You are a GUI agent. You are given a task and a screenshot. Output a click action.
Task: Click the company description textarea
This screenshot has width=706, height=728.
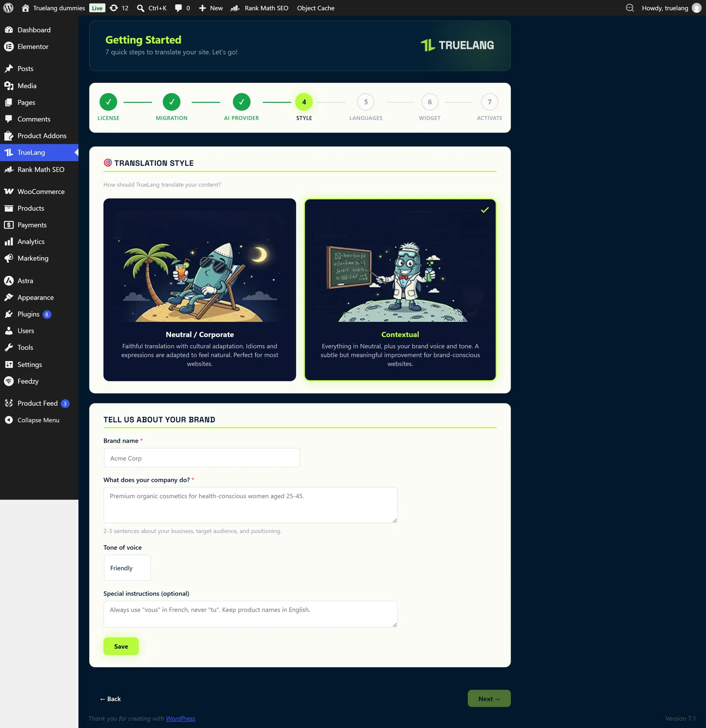pos(251,505)
